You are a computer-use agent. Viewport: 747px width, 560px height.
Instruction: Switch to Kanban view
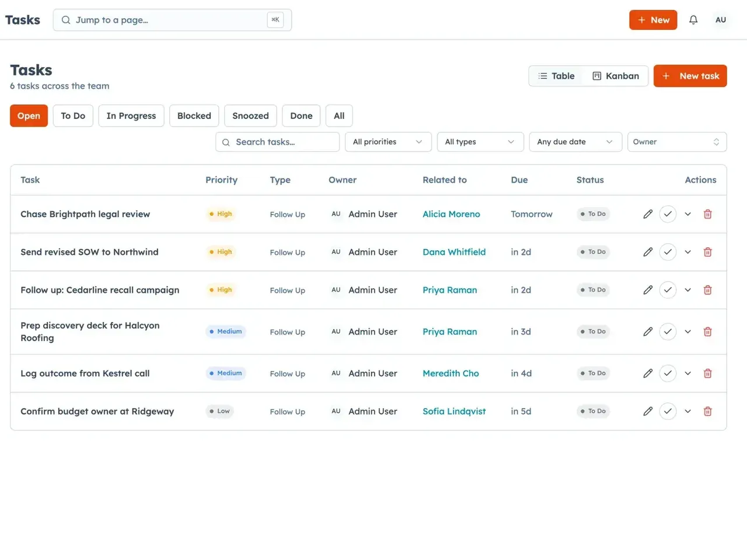click(616, 76)
